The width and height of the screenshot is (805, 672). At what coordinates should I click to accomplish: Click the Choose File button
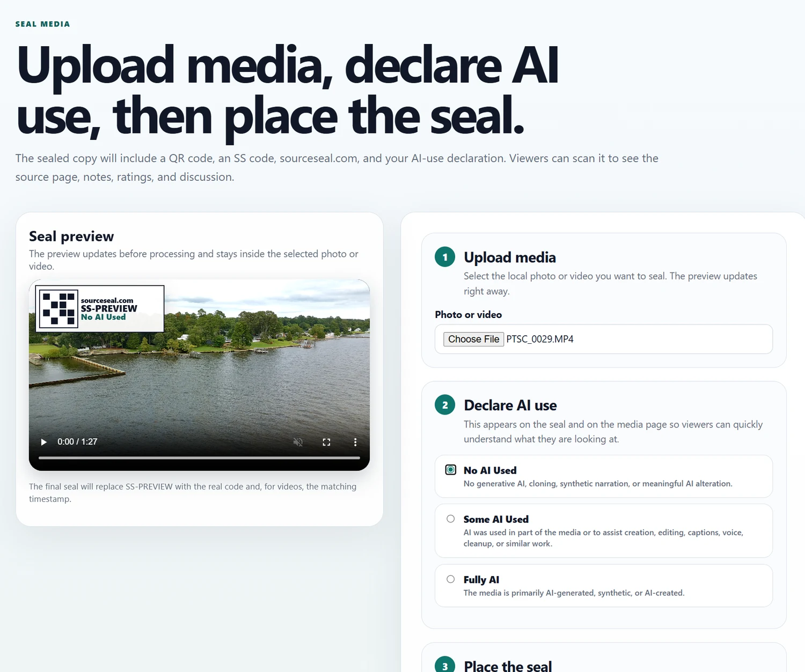(473, 339)
